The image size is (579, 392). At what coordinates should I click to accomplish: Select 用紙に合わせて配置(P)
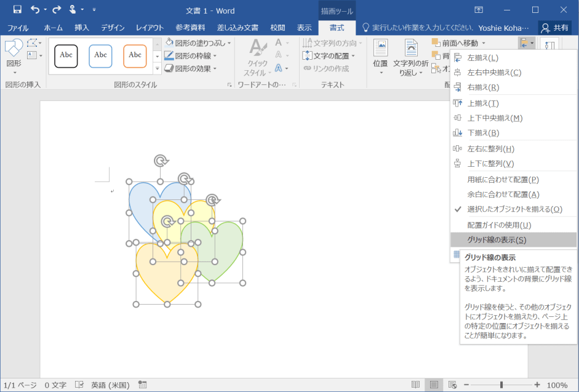coord(513,180)
